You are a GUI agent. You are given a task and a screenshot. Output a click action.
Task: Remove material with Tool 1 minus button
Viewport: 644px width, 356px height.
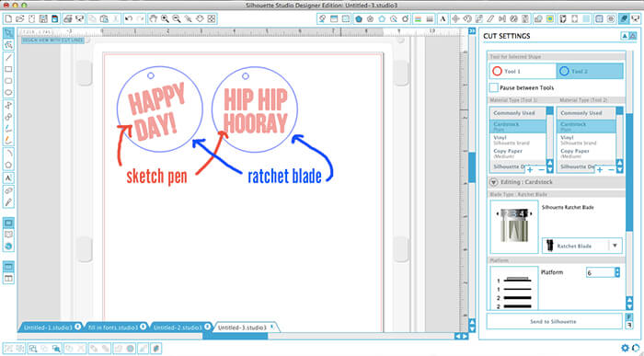pos(541,169)
